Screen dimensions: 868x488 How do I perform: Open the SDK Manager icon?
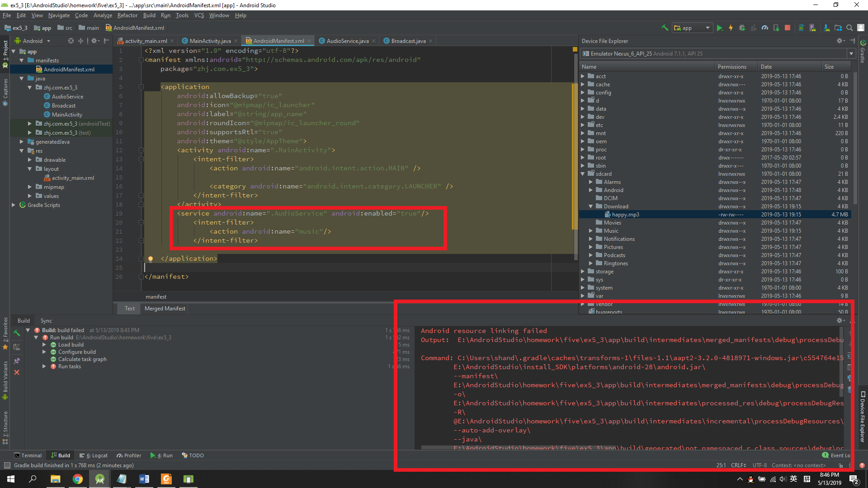pyautogui.click(x=826, y=28)
